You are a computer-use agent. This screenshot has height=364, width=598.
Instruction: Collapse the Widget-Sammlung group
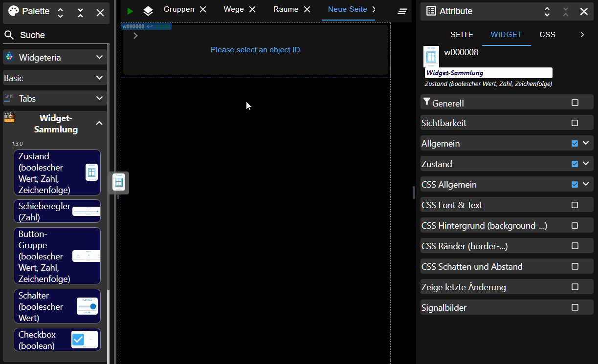[99, 123]
